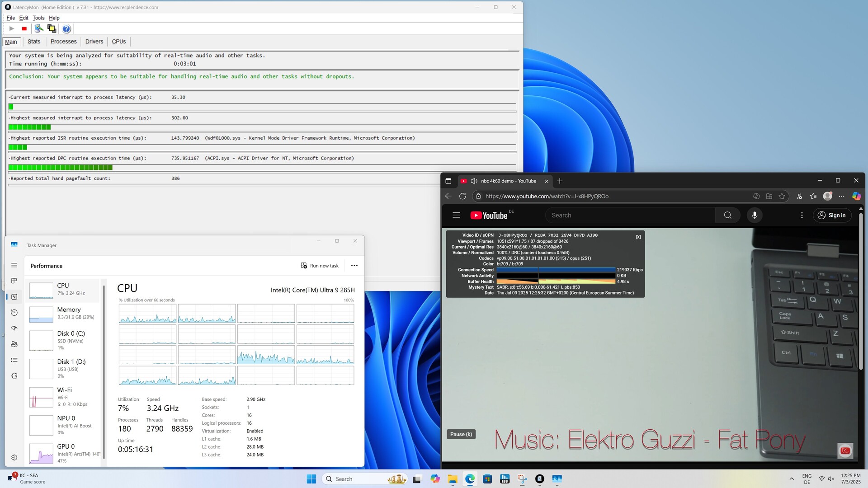Open App history in Task Manager sidebar

pyautogui.click(x=14, y=313)
